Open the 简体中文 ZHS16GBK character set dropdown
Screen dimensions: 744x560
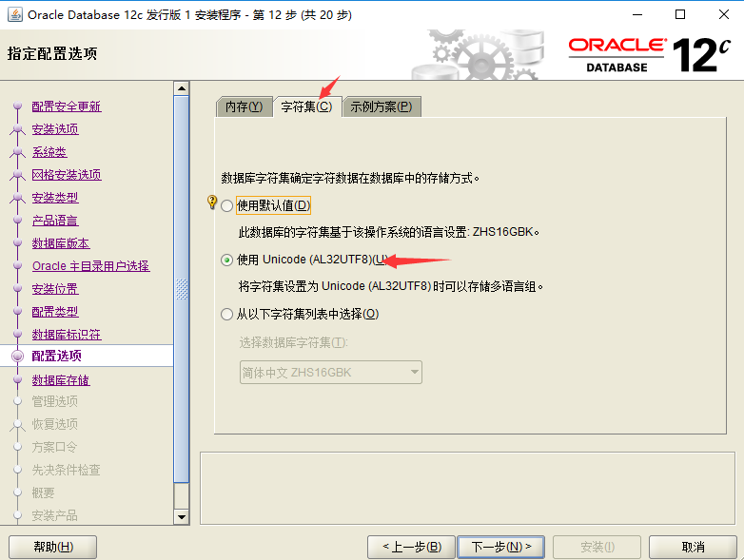[x=331, y=373]
